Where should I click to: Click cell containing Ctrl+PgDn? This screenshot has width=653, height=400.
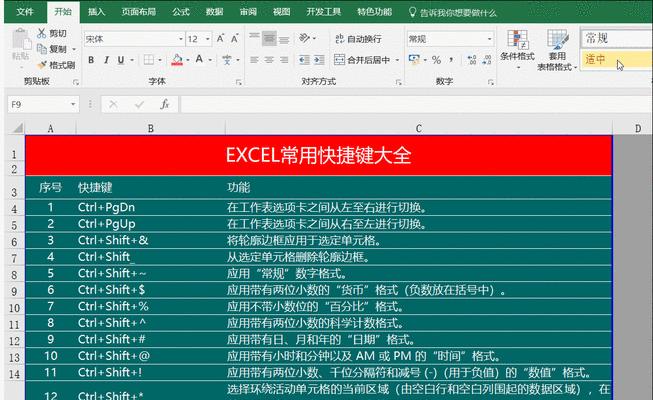(150, 207)
